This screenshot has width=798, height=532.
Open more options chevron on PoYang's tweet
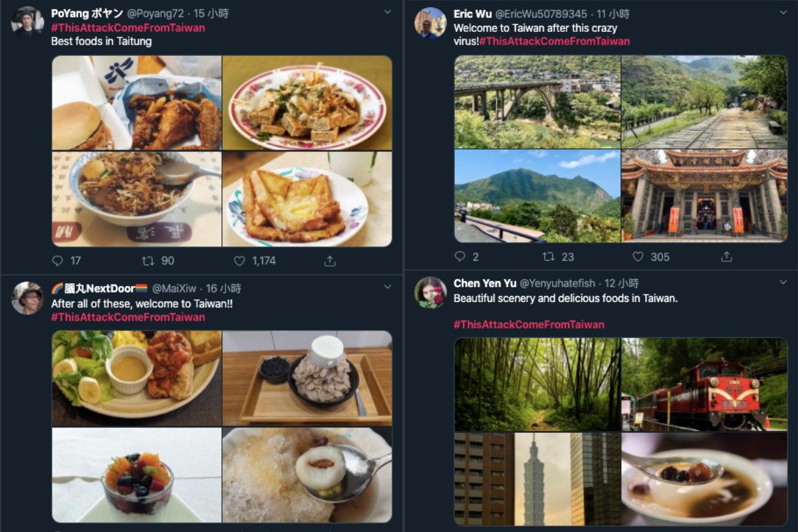[388, 13]
